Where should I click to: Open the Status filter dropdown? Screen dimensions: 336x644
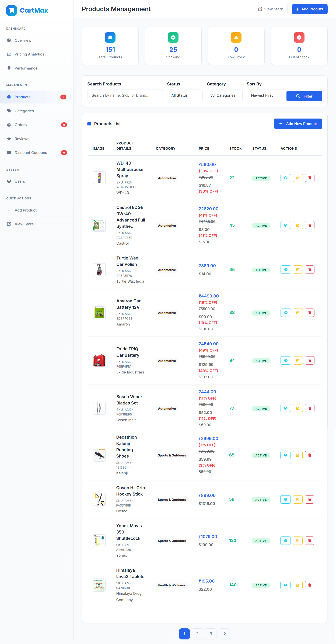(x=185, y=95)
